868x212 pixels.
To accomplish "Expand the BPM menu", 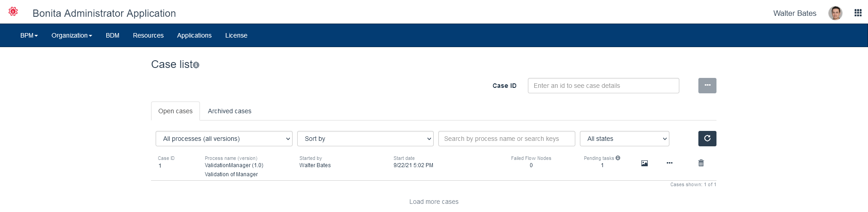I will click(x=29, y=35).
